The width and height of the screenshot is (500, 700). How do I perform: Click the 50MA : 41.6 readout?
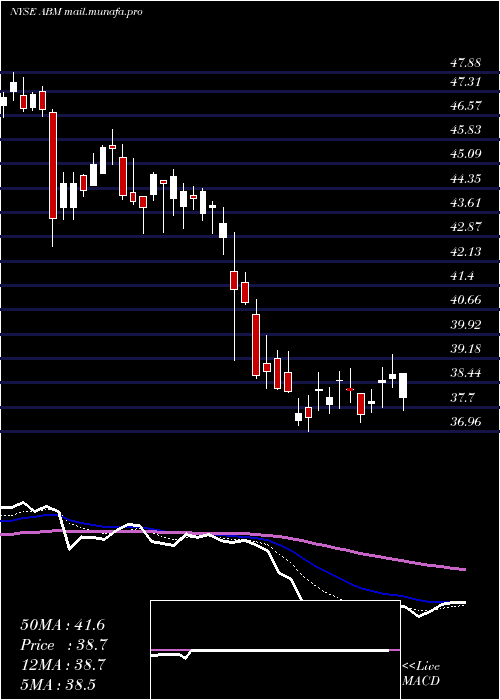(x=62, y=625)
